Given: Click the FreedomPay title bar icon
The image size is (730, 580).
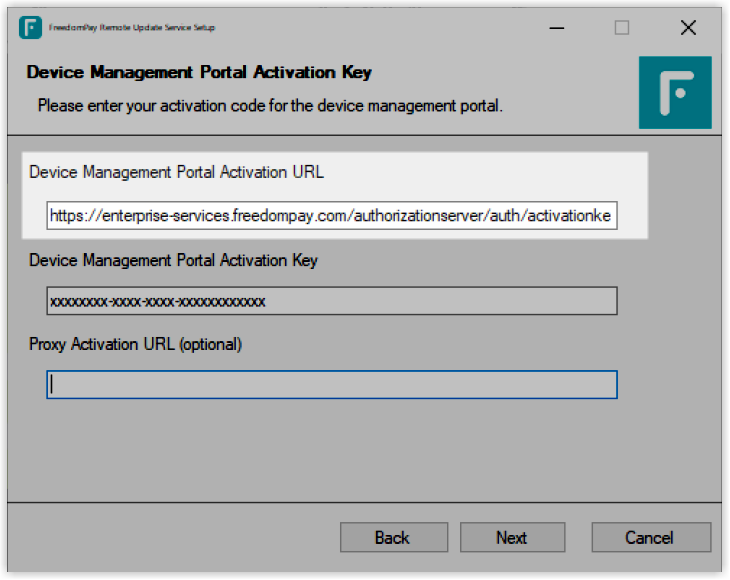Looking at the screenshot, I should 30,27.
